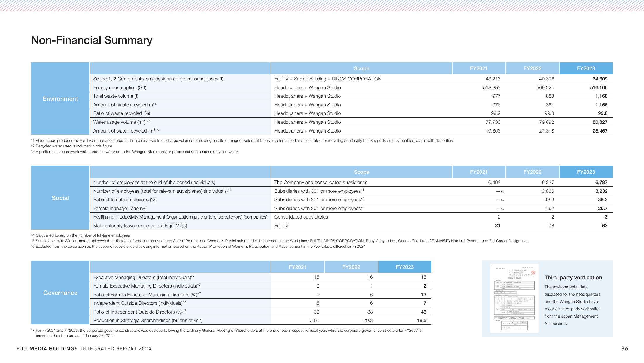644x363 pixels.
Task: Click 'Executive Managing Directors (total individuals)' label
Action: (144, 277)
